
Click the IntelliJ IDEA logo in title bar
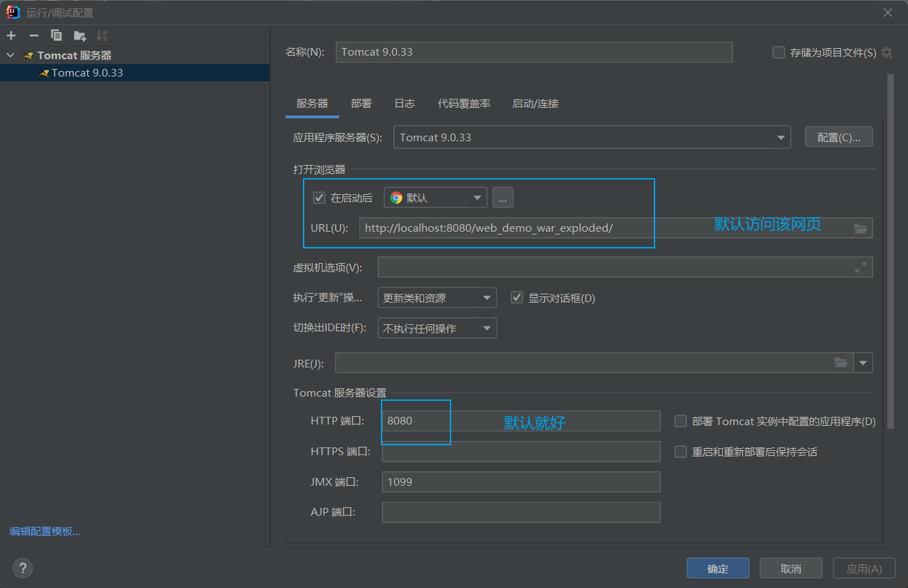13,13
